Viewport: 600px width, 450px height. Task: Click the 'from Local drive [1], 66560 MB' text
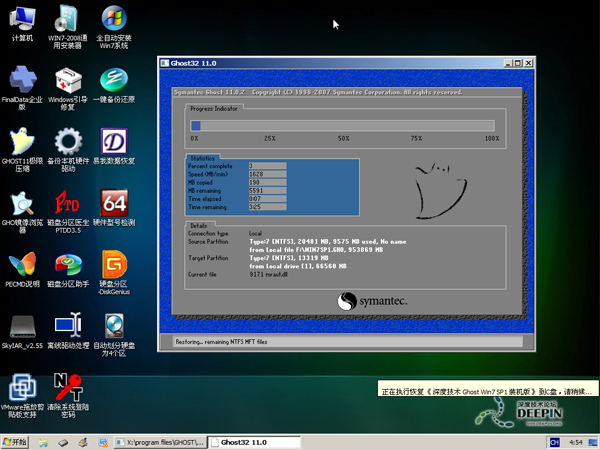click(298, 266)
